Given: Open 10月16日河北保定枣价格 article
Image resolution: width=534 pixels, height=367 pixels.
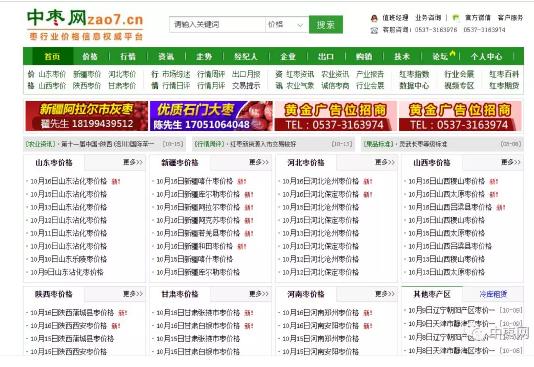Looking at the screenshot, I should pyautogui.click(x=320, y=194).
